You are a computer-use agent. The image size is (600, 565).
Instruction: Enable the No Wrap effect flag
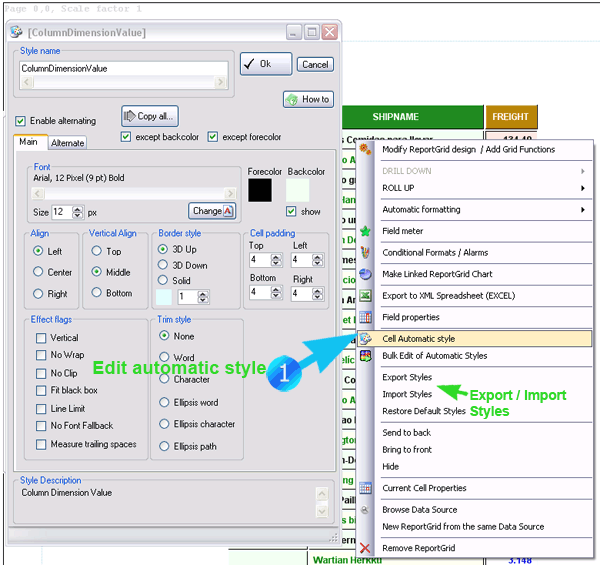(41, 355)
